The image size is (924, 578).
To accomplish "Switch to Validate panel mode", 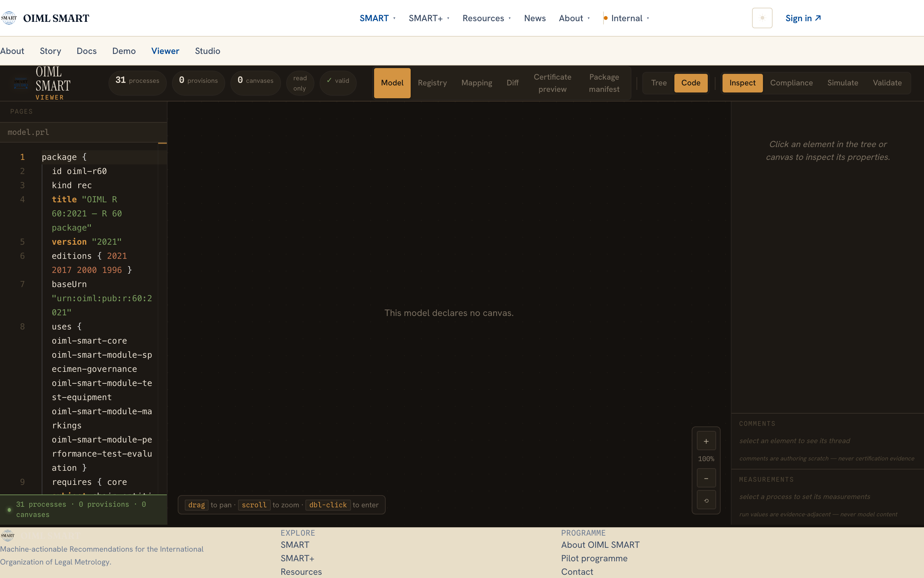I will point(887,83).
